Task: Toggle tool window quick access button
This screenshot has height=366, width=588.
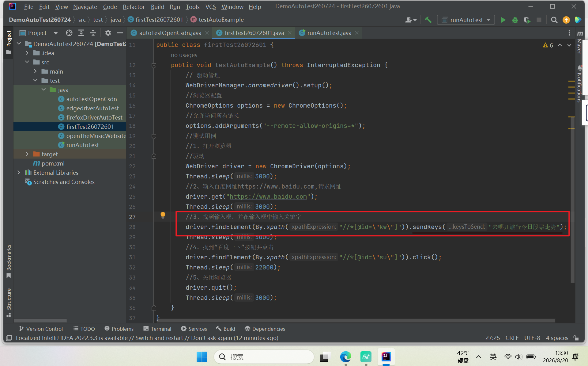Action: [x=9, y=338]
